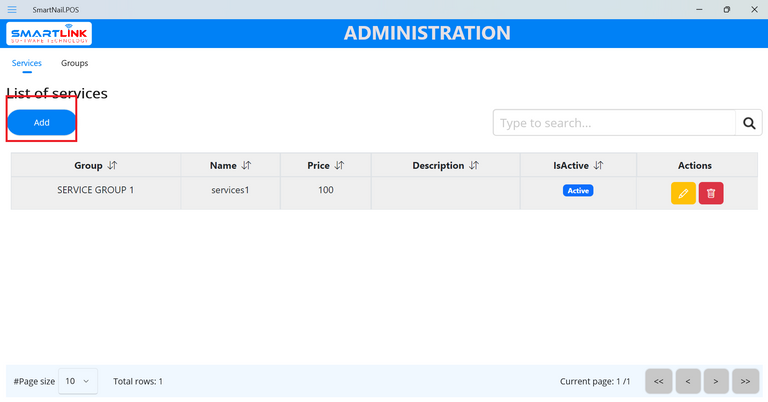Click the Active status badge for services1
This screenshot has height=402, width=768.
578,190
